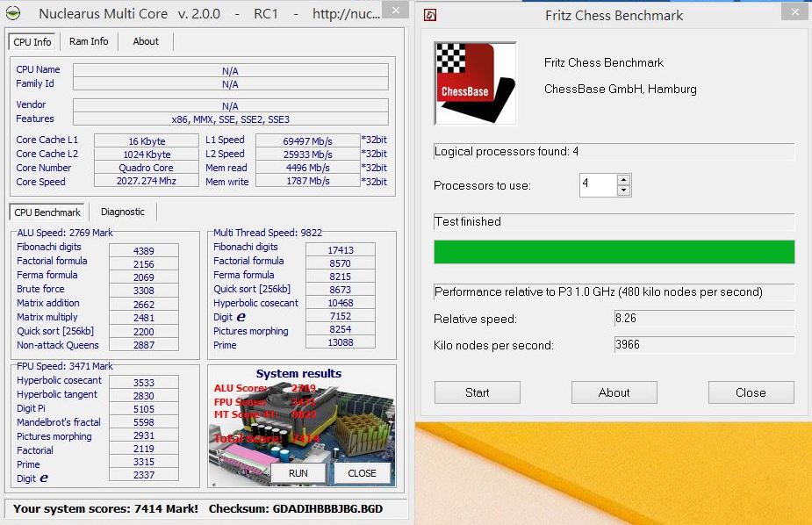Click FPU Hyperbolic cosecant score 3533
The height and width of the screenshot is (525, 812).
click(x=144, y=383)
